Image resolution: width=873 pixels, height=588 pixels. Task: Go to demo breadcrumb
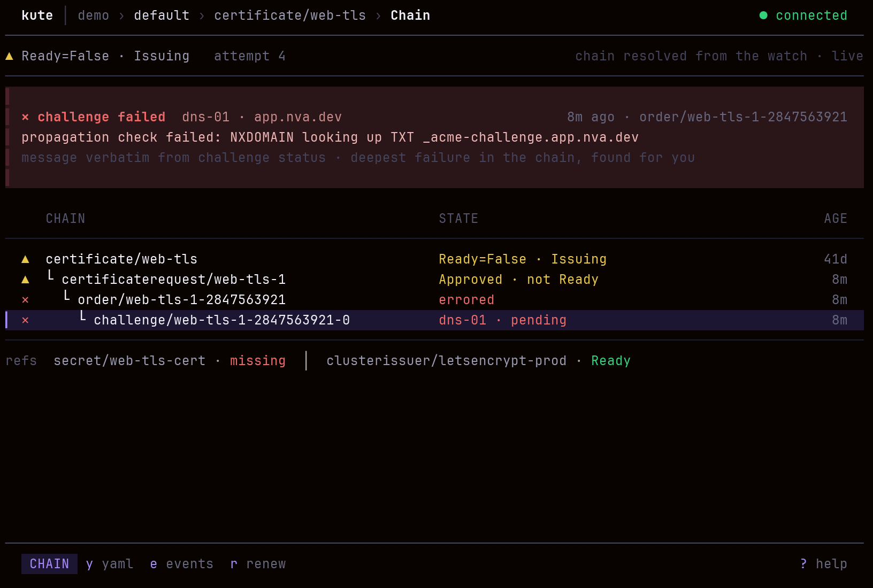coord(94,16)
